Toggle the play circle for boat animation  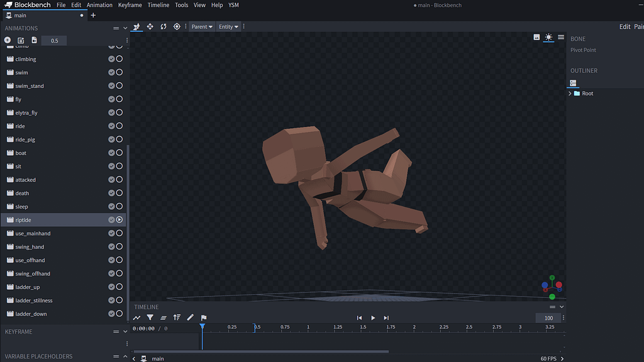[x=119, y=153]
